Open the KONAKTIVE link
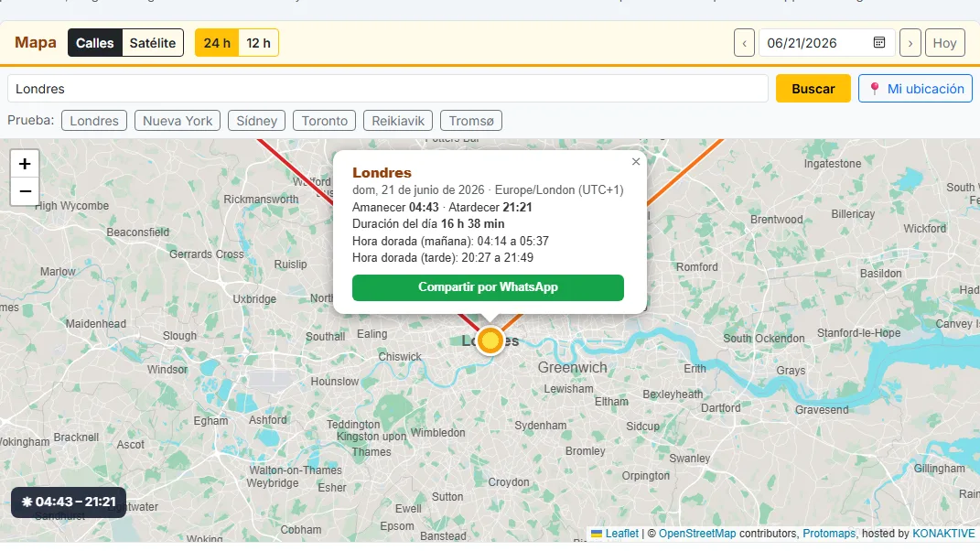980x551 pixels. point(943,534)
